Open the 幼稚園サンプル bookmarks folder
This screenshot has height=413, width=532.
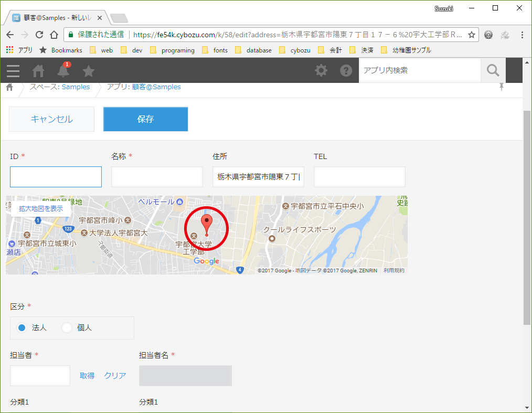click(x=406, y=50)
